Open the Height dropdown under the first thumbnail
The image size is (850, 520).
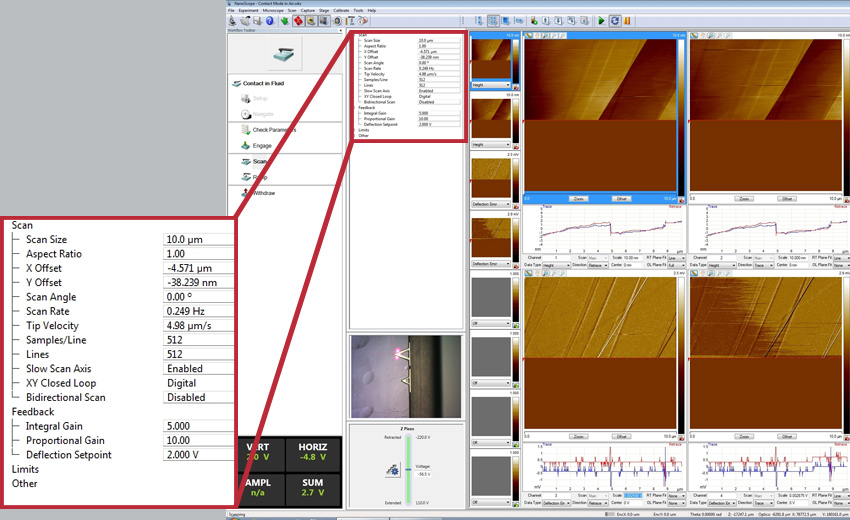click(491, 85)
